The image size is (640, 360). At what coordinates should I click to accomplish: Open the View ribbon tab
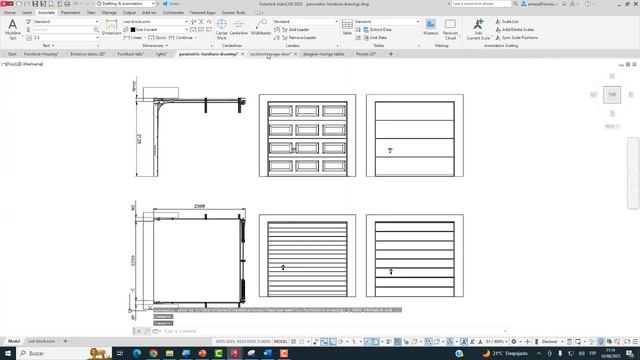click(x=91, y=13)
